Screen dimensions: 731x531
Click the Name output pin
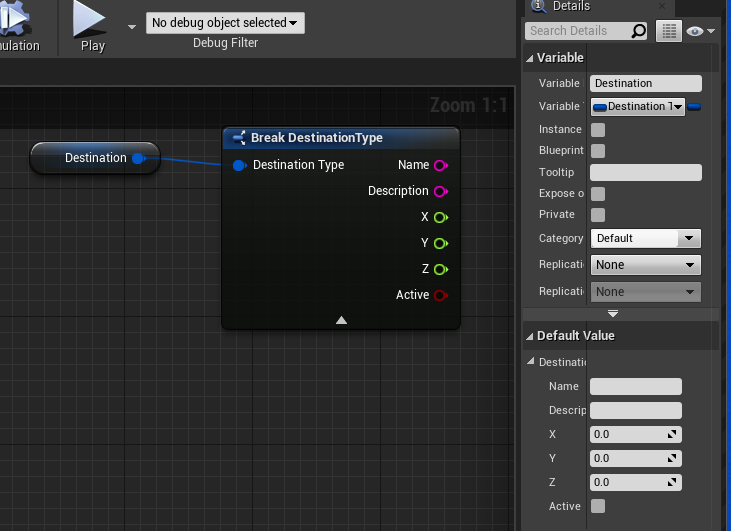[x=440, y=165]
